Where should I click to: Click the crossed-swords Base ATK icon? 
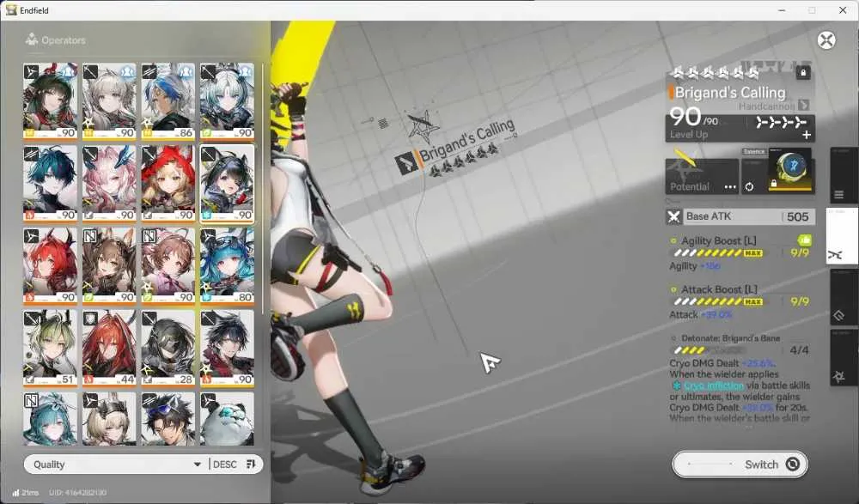point(673,217)
